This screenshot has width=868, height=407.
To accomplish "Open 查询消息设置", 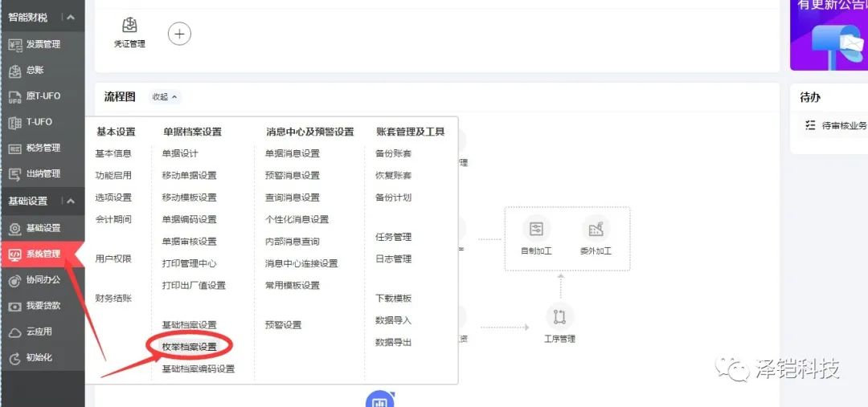I will click(293, 197).
